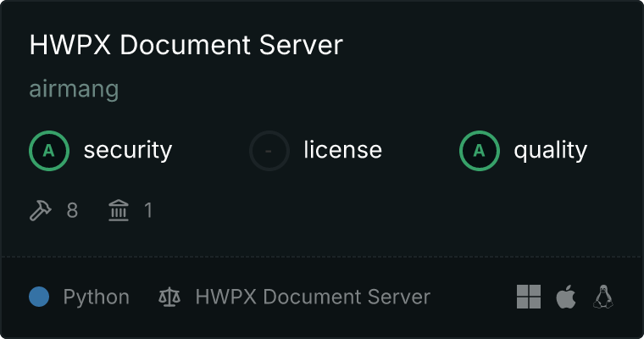Select the security rating label
644x339 pixels.
[x=127, y=151]
